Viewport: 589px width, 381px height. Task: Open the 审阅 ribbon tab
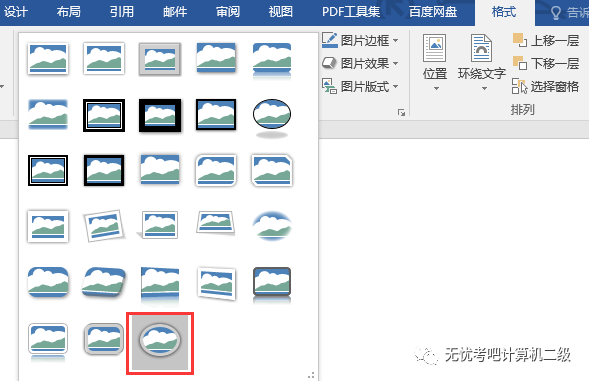[x=228, y=12]
